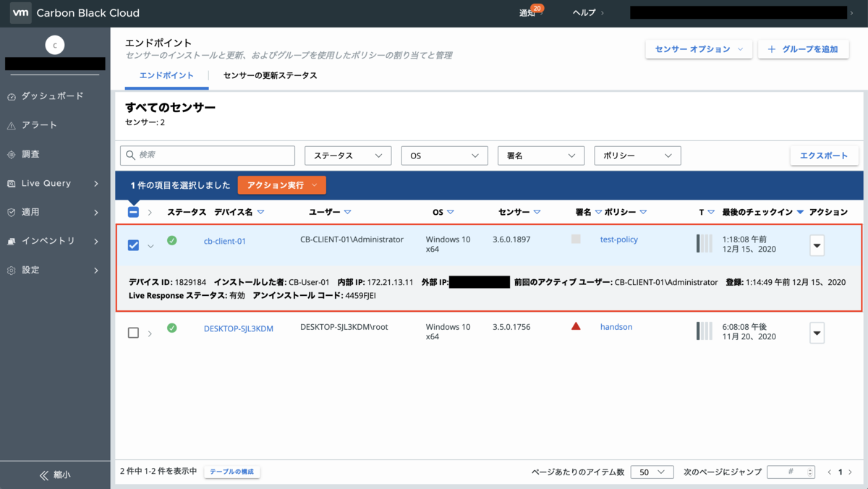Open the センサー オプション dropdown

699,49
